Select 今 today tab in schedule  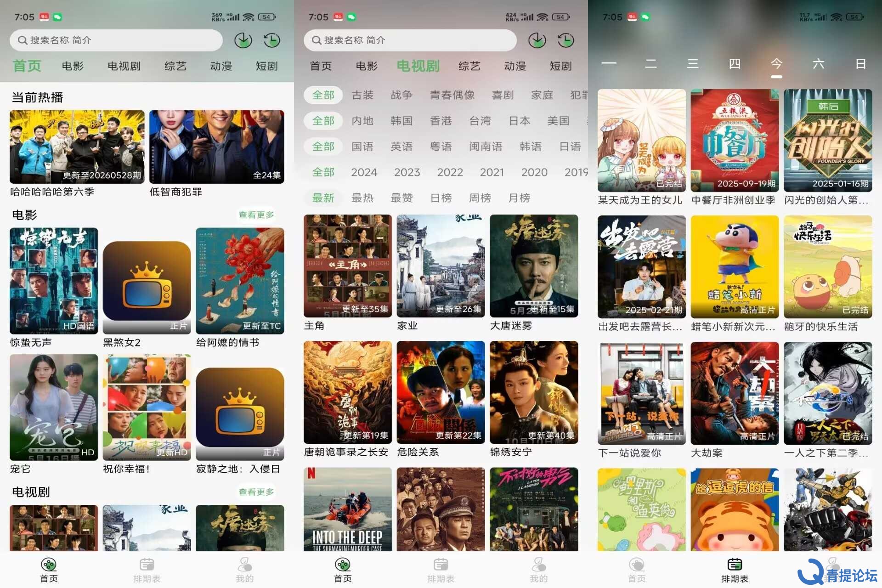click(x=776, y=63)
